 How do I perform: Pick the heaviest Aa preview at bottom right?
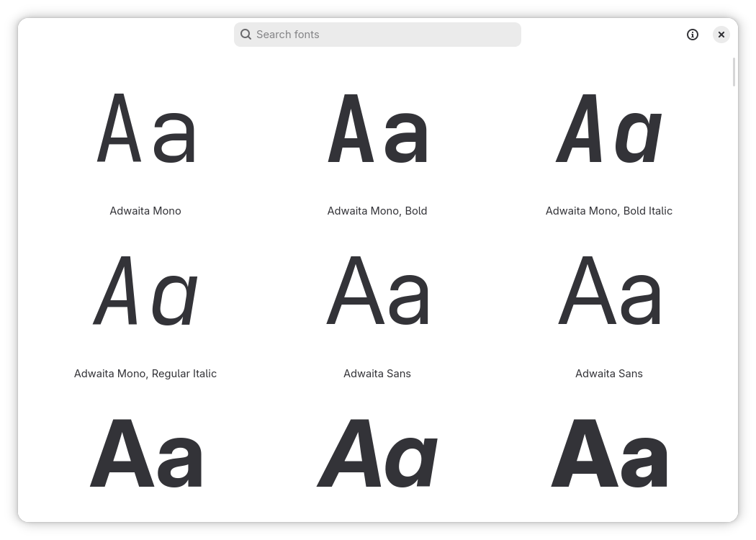click(x=609, y=454)
